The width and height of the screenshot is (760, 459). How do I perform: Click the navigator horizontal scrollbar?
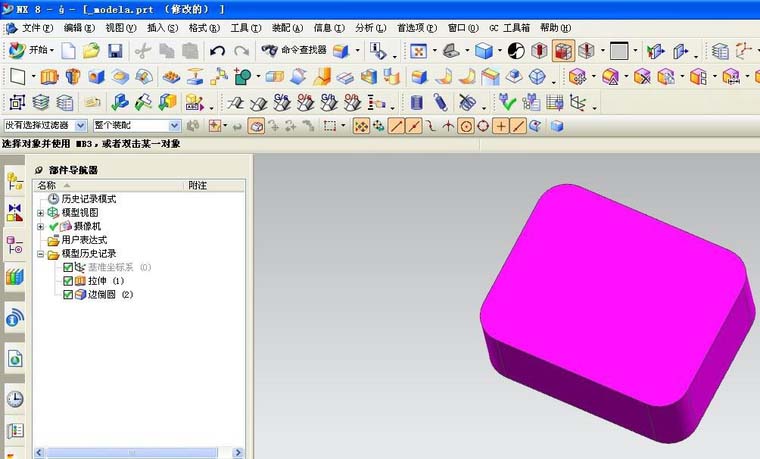tap(131, 453)
